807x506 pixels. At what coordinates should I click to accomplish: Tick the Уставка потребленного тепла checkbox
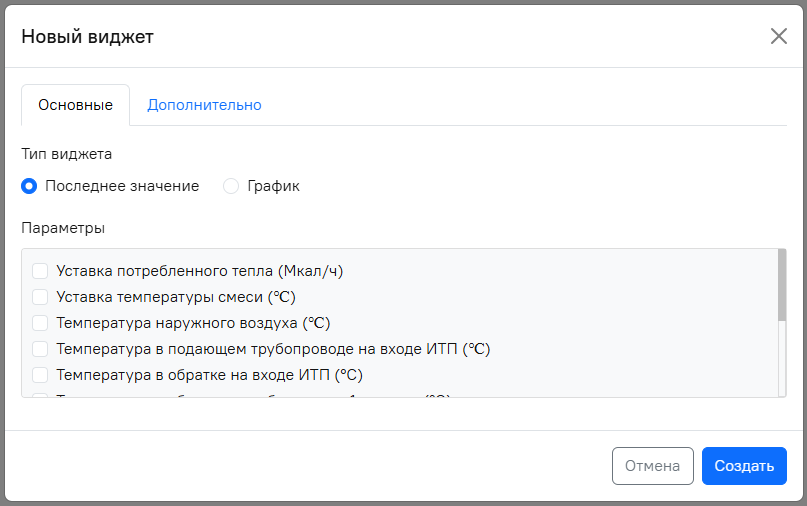pyautogui.click(x=40, y=271)
